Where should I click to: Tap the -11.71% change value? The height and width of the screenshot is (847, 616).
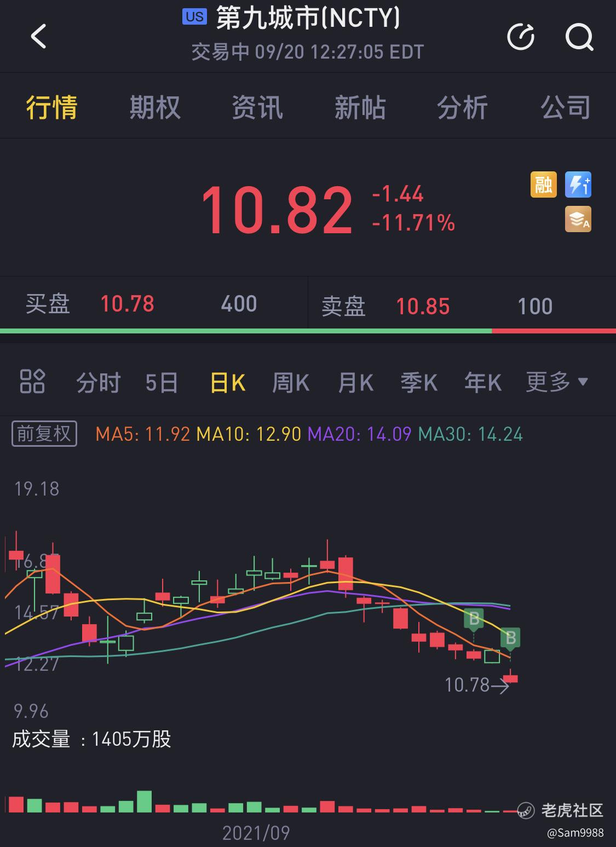coord(413,222)
